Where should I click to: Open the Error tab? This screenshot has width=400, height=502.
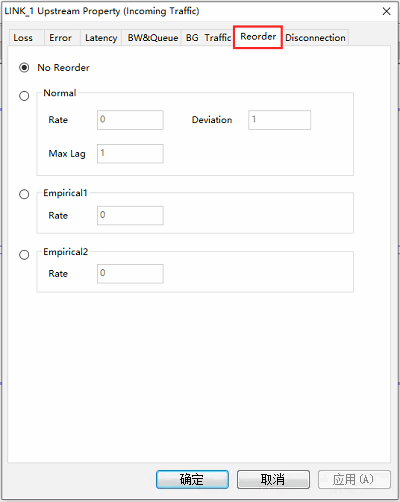(61, 38)
